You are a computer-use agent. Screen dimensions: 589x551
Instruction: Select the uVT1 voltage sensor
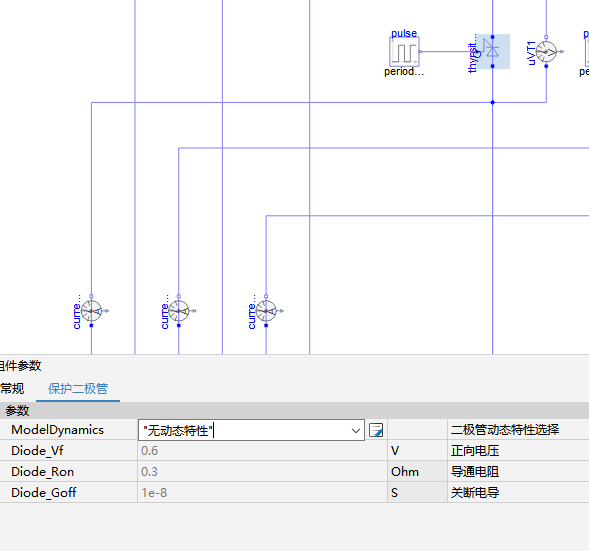click(546, 52)
